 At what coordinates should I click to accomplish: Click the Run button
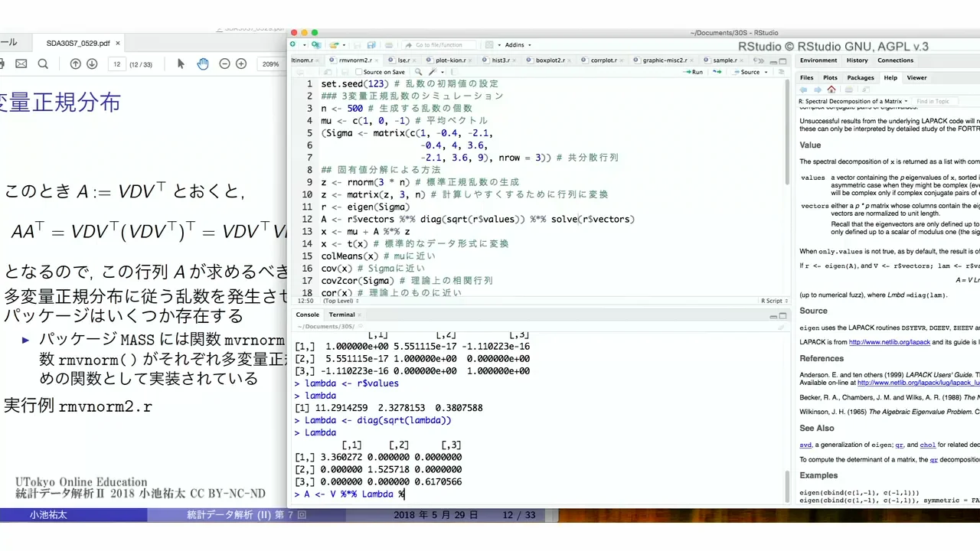click(x=693, y=72)
